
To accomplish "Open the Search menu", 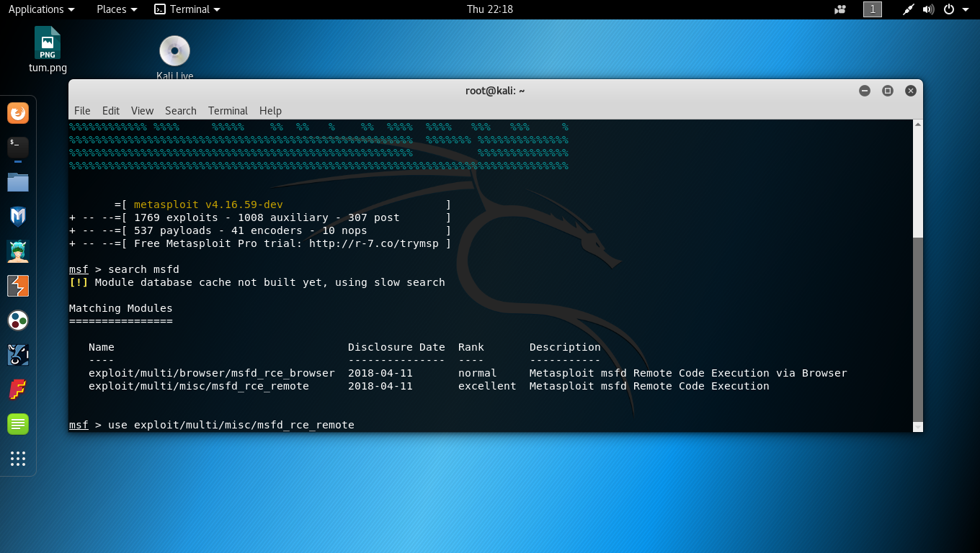I will coord(181,110).
